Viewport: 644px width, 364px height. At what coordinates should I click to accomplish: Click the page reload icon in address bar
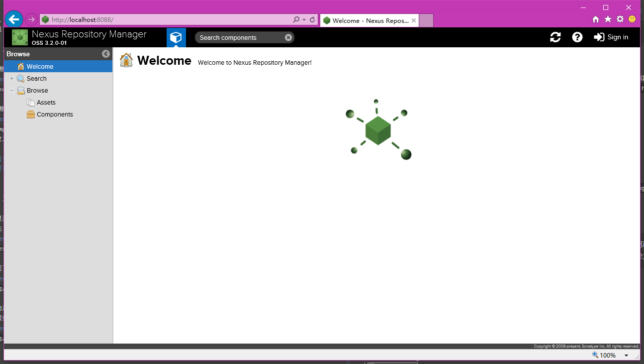[312, 20]
